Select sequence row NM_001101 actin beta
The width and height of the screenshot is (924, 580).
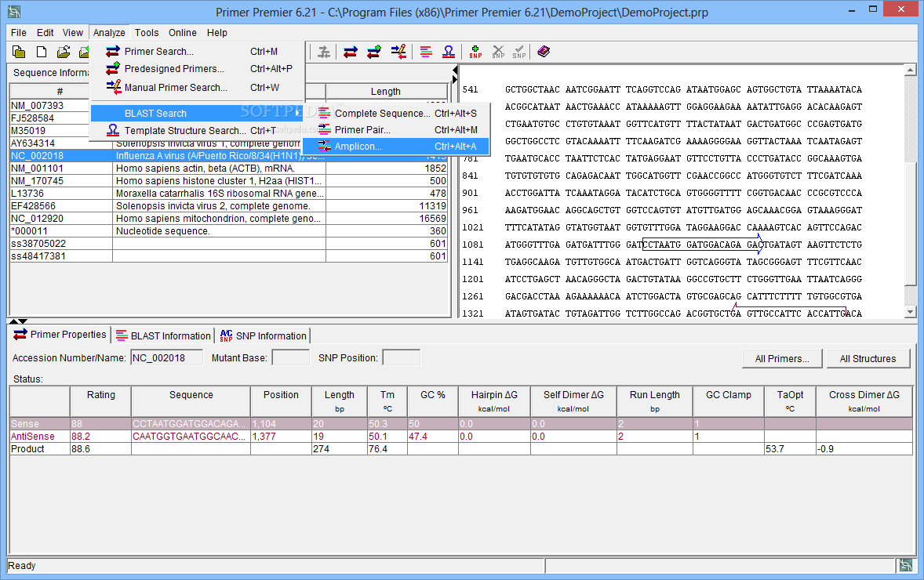click(x=228, y=169)
